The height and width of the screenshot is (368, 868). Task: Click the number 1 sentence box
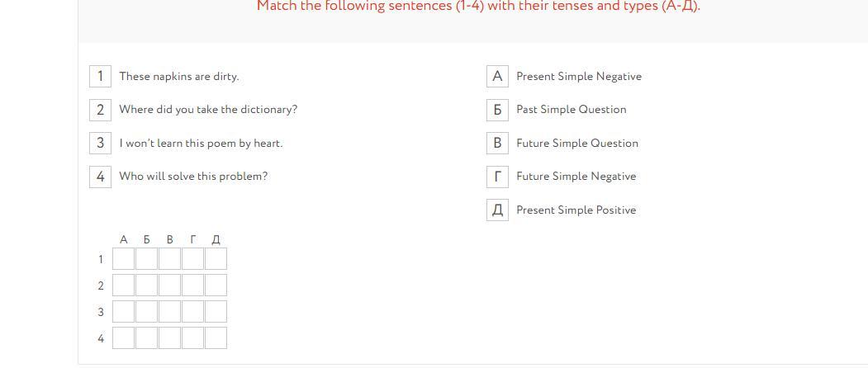[100, 76]
